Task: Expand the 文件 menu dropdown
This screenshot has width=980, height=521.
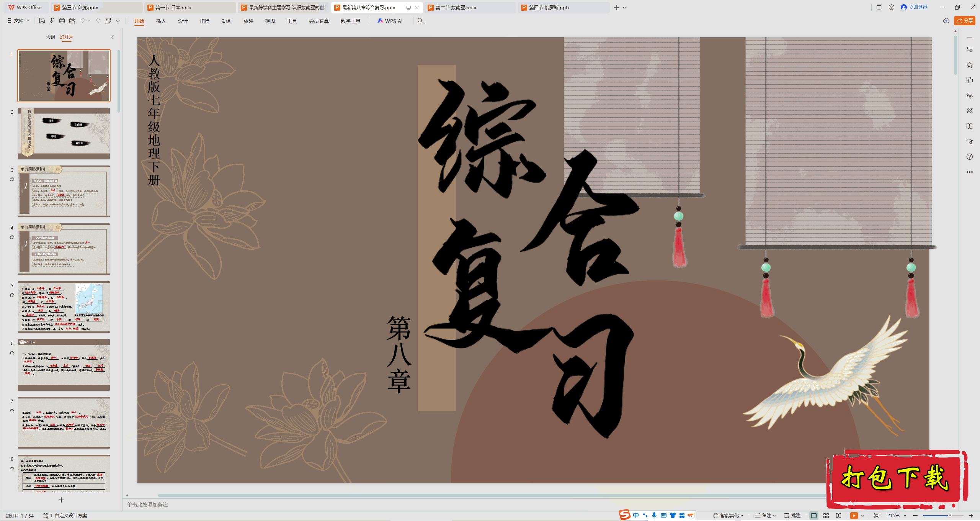Action: pyautogui.click(x=19, y=21)
